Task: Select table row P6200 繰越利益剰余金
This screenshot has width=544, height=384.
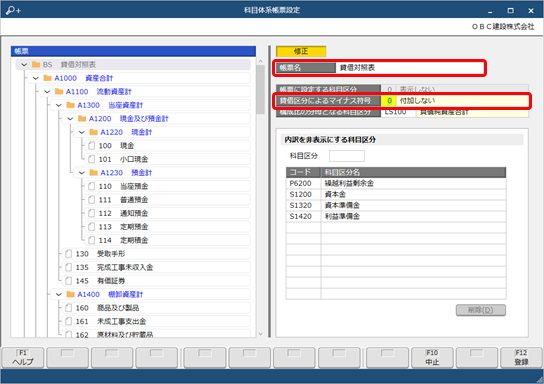Action: pos(396,184)
